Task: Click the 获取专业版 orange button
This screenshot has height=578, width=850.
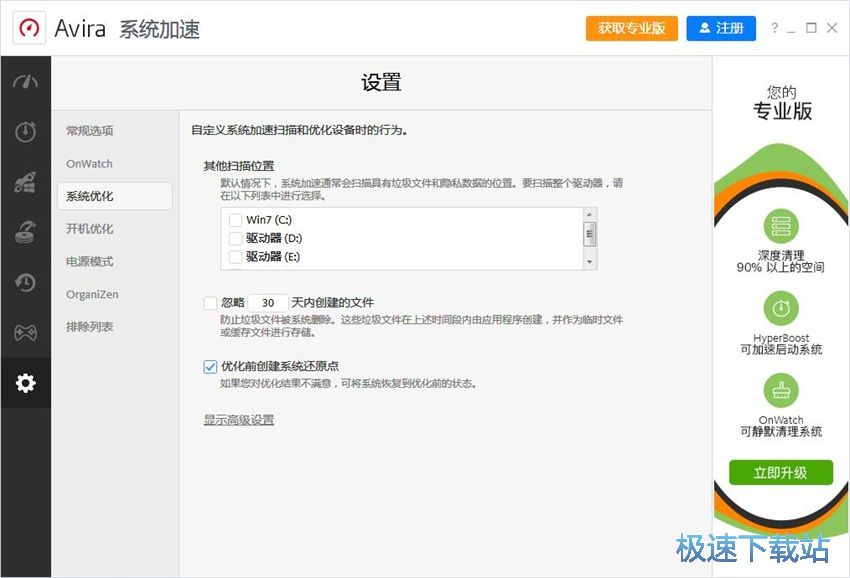Action: pos(632,28)
